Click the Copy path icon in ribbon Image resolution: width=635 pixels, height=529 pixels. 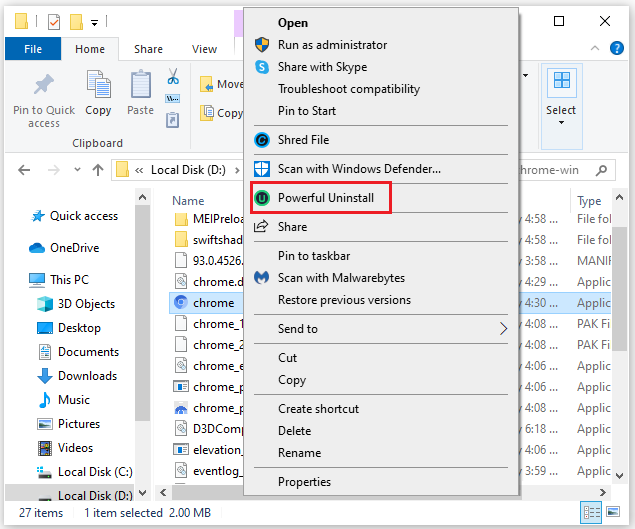click(x=173, y=98)
